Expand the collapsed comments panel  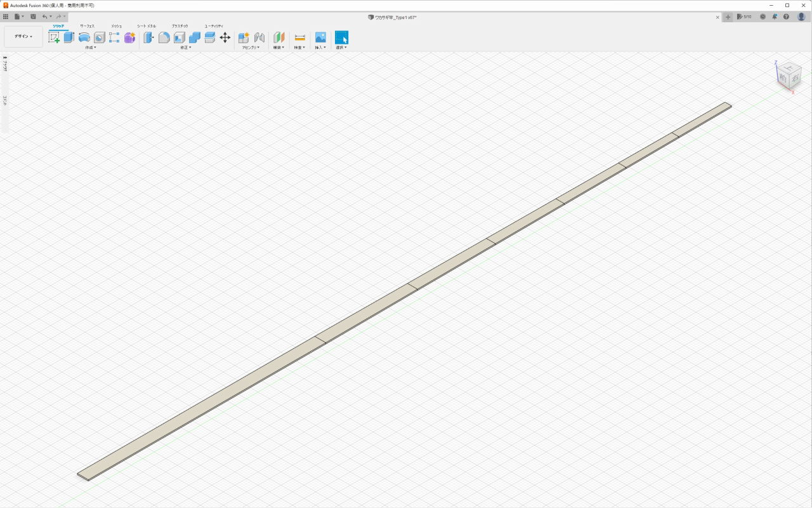coord(5,100)
